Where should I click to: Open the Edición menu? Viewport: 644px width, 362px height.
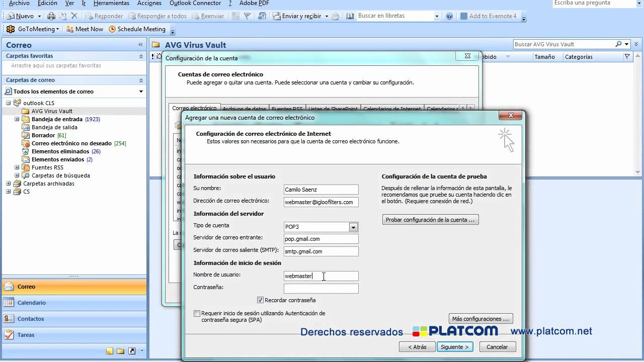pyautogui.click(x=47, y=3)
